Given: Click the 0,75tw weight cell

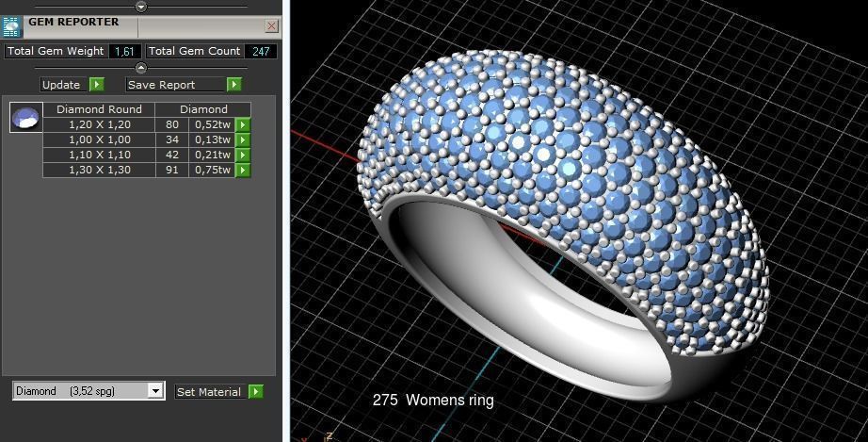Looking at the screenshot, I should click(213, 170).
